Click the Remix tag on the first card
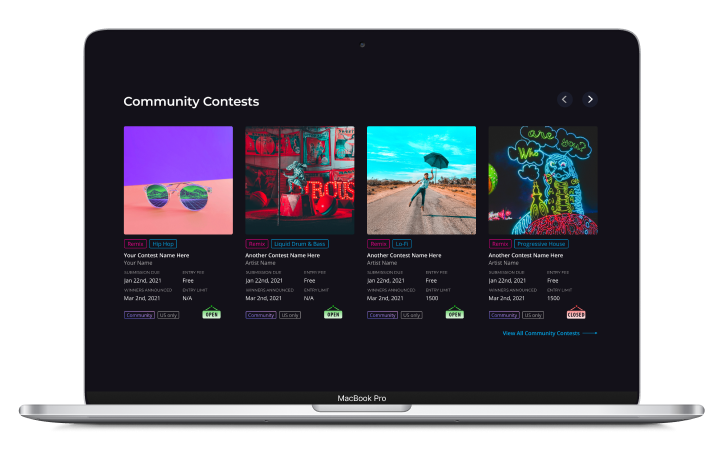Screen dimensions: 722x450 pyautogui.click(x=135, y=243)
